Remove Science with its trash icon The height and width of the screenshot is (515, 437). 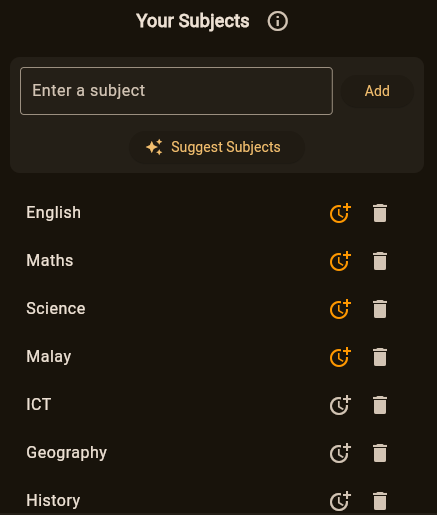click(380, 309)
